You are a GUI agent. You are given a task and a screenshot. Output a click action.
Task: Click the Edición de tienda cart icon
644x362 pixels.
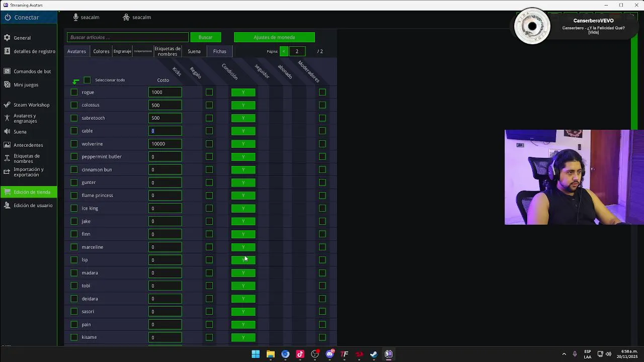[x=7, y=192]
